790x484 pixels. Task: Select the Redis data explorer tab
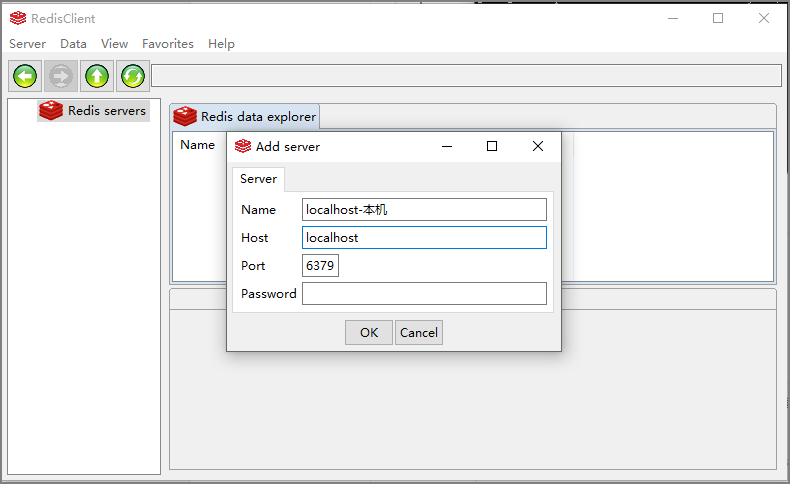[245, 116]
